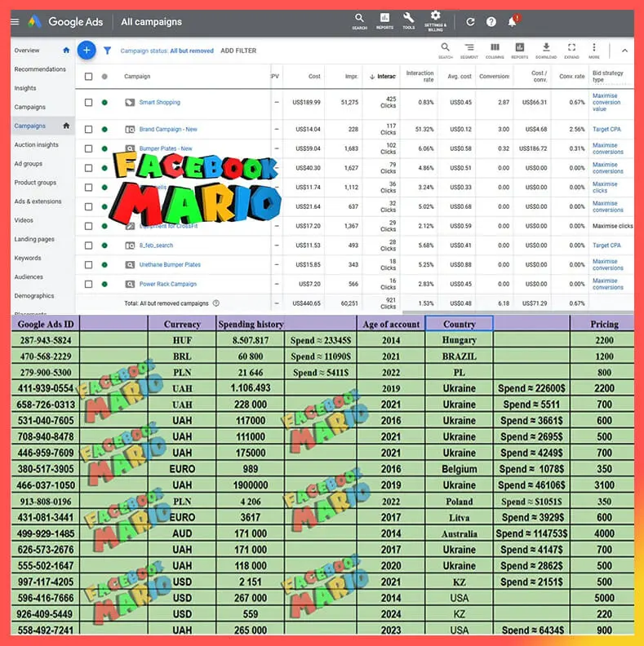Open the top bar Search tool
The height and width of the screenshot is (646, 644).
coord(359,21)
